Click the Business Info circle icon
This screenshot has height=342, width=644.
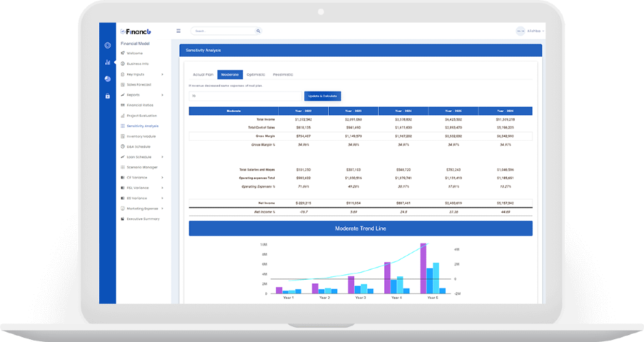(122, 64)
